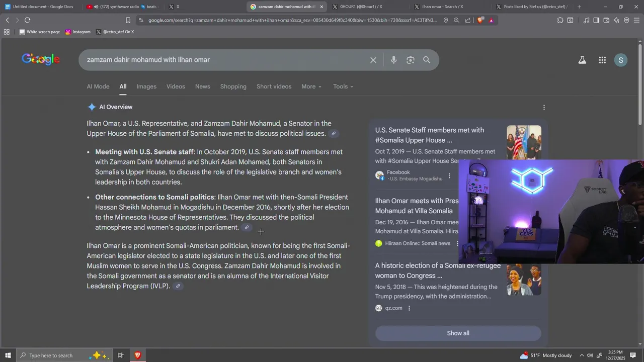Open source link after women's quotas sentence

247,228
